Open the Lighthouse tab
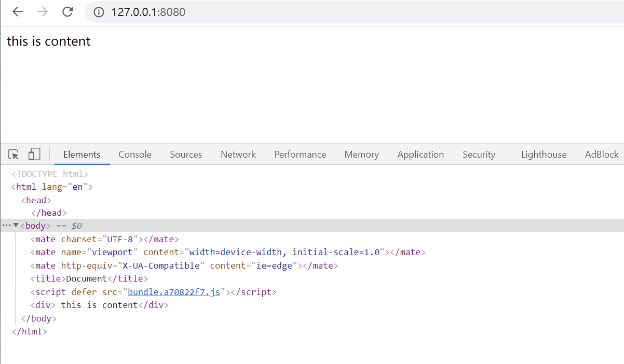624x364 pixels. (x=544, y=155)
